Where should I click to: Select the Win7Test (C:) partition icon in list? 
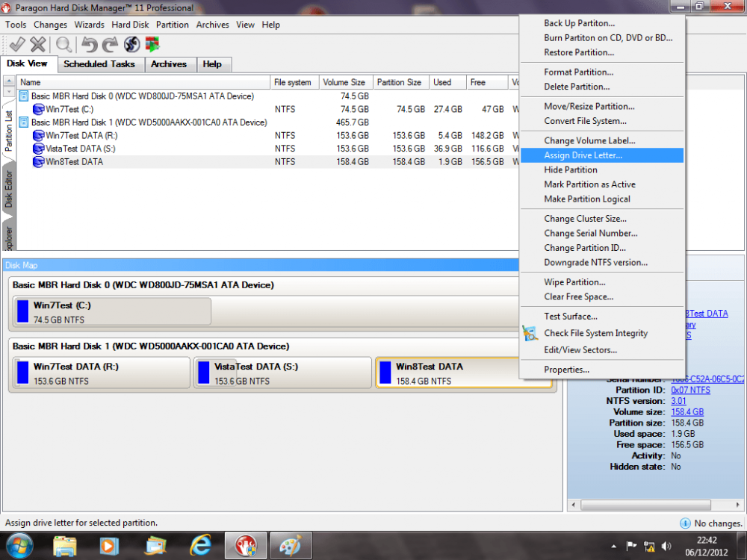click(x=38, y=110)
